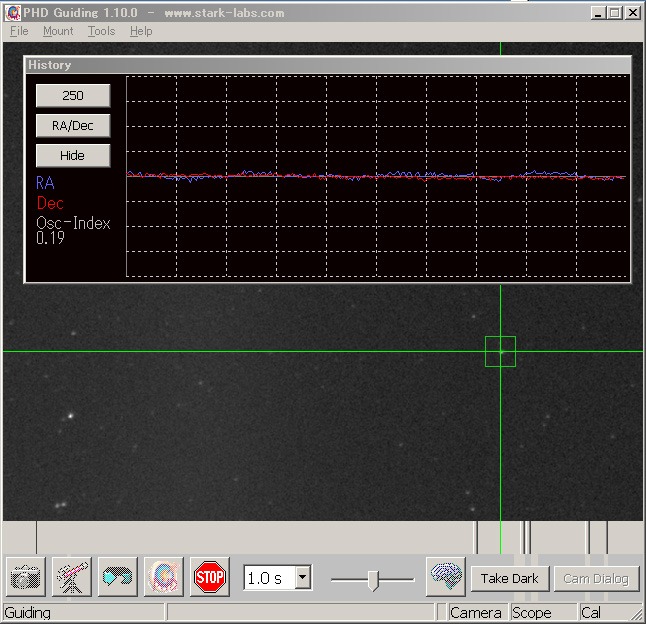646x624 pixels.
Task: Minimize the PHD Guiding window
Action: click(598, 13)
